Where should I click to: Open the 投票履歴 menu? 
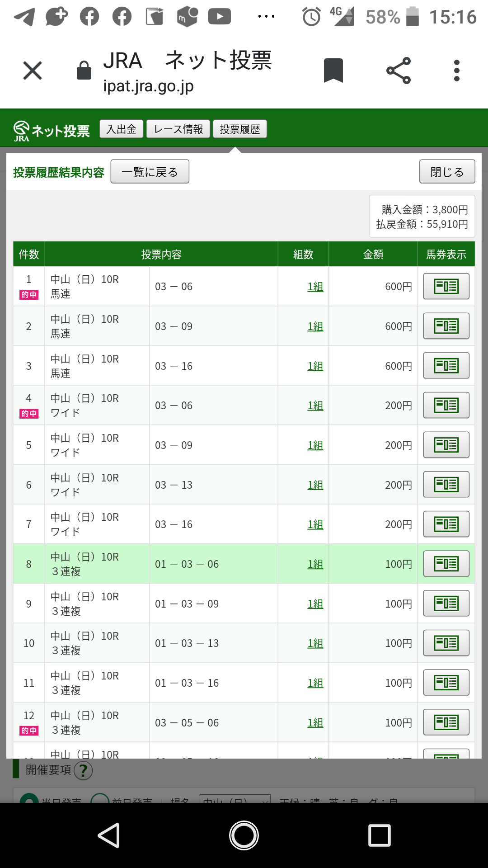click(x=240, y=129)
